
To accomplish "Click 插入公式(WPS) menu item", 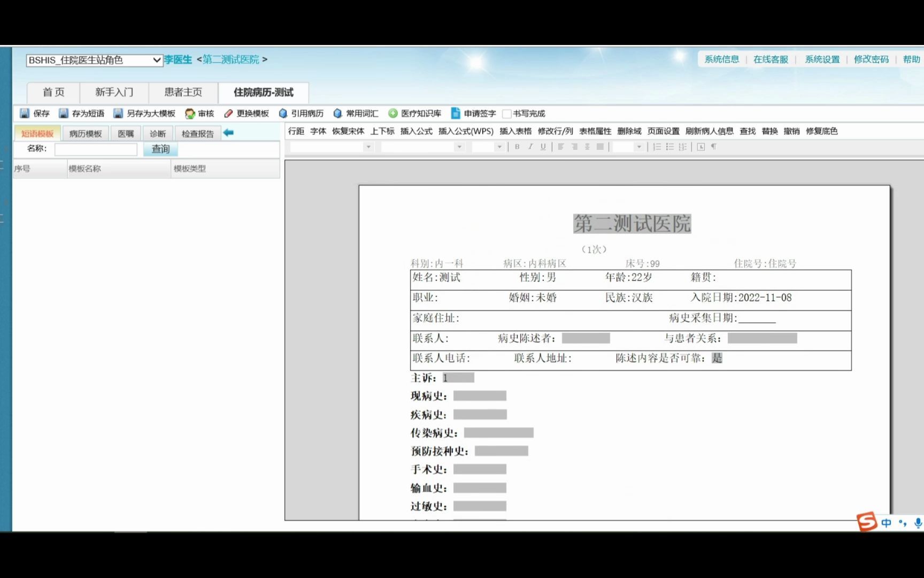I will coord(466,131).
